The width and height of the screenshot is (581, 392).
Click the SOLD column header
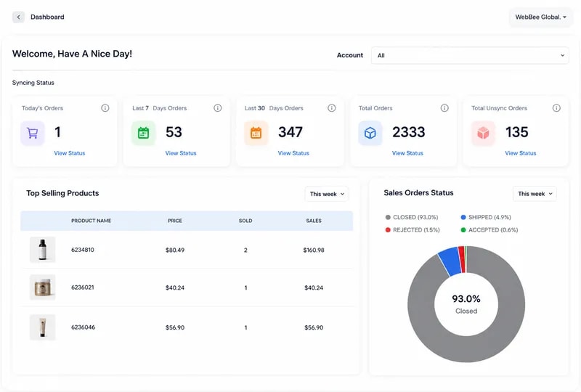point(245,221)
